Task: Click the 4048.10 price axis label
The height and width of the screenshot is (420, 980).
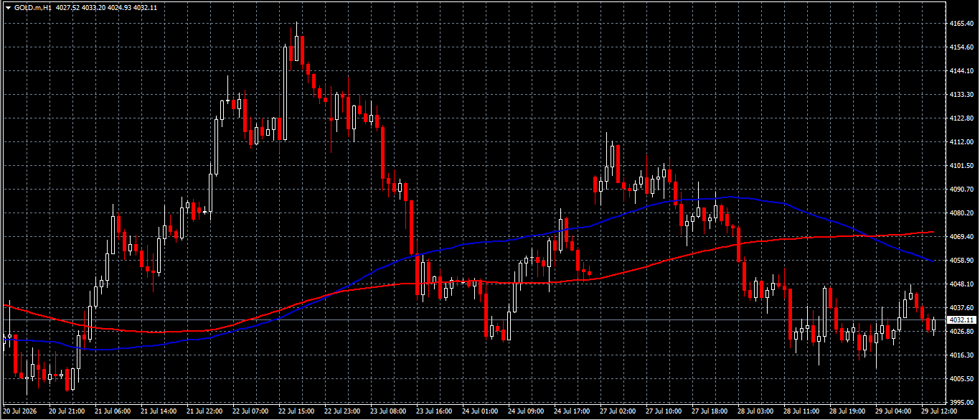Action: click(x=960, y=284)
